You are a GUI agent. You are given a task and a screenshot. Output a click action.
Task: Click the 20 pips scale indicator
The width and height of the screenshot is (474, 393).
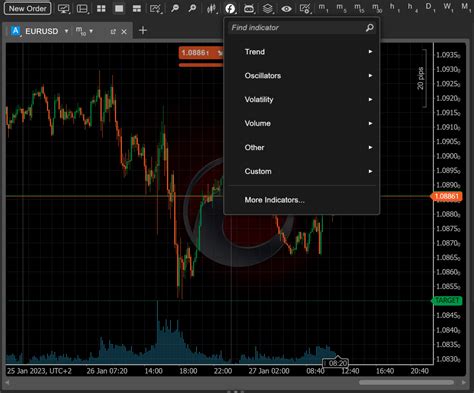coord(421,78)
